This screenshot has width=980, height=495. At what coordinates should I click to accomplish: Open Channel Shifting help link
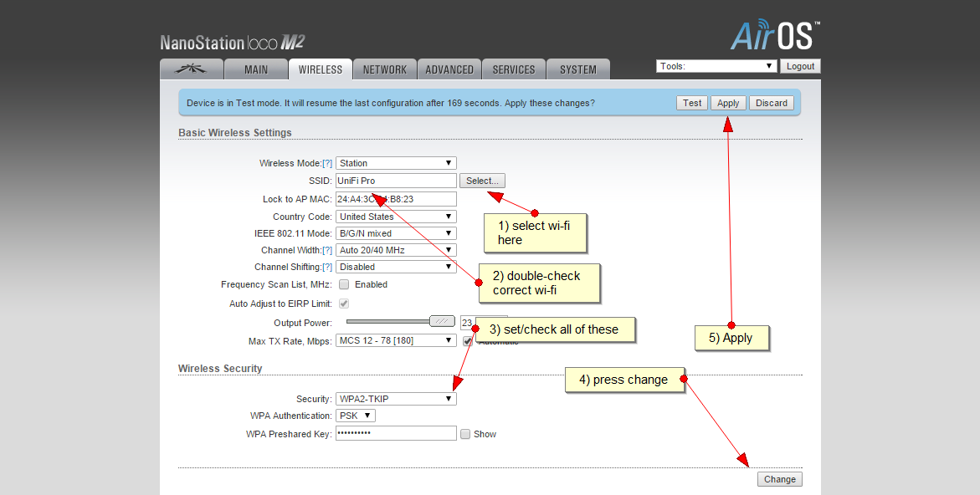(327, 268)
